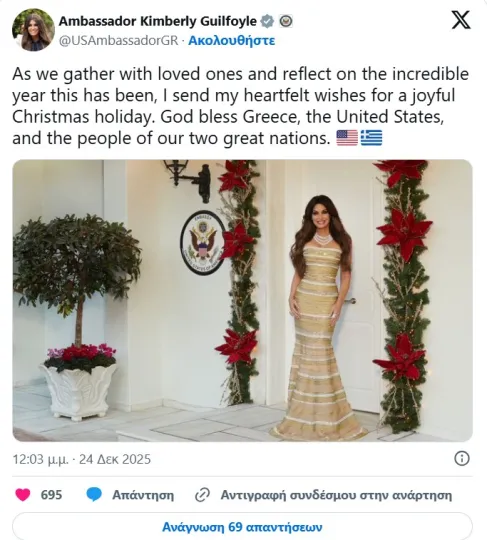
Task: Open the profile avatar picture
Action: tap(33, 30)
